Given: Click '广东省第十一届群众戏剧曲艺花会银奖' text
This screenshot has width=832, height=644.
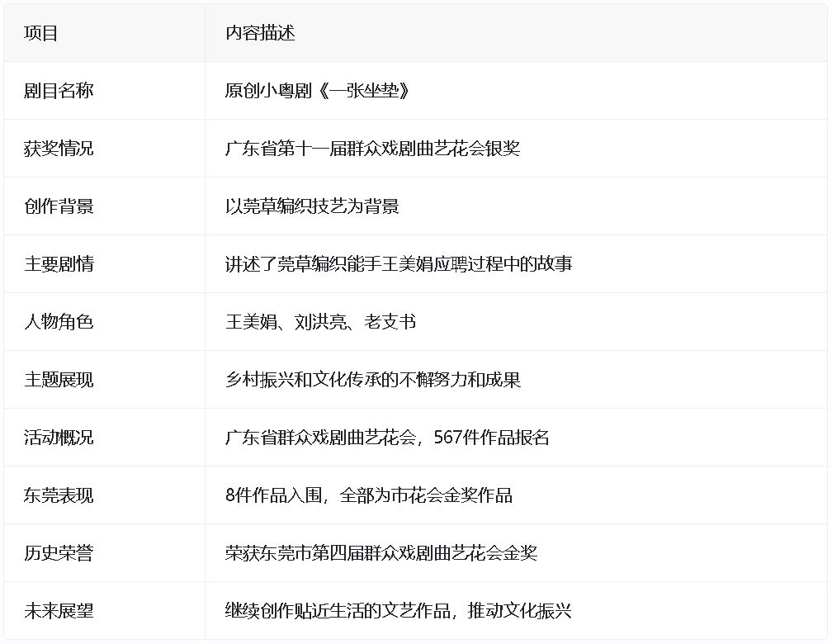Looking at the screenshot, I should 372,149.
